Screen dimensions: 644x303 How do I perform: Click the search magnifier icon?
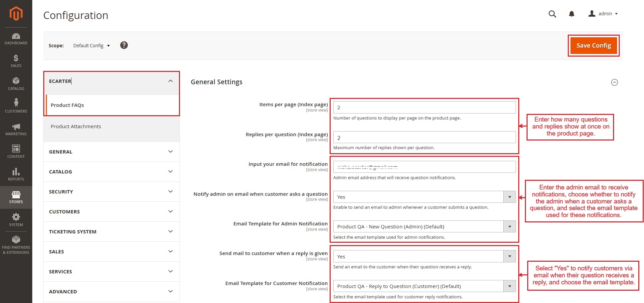[552, 14]
